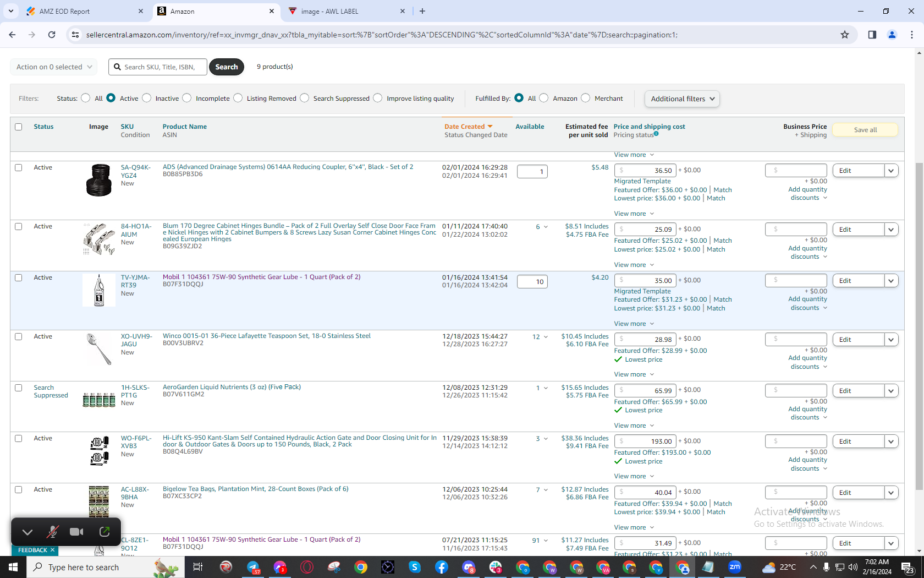Open the Bigelow Tea Bags product link
Image resolution: width=924 pixels, height=578 pixels.
pyautogui.click(x=256, y=489)
